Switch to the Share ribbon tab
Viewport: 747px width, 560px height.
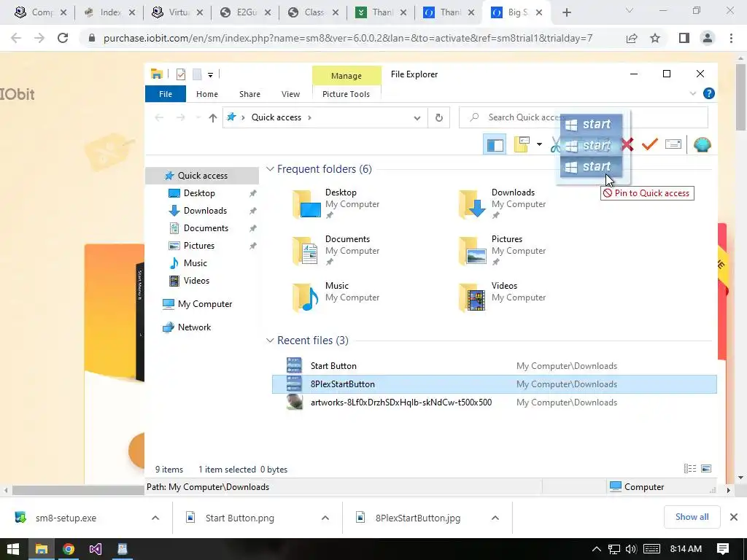[249, 94]
